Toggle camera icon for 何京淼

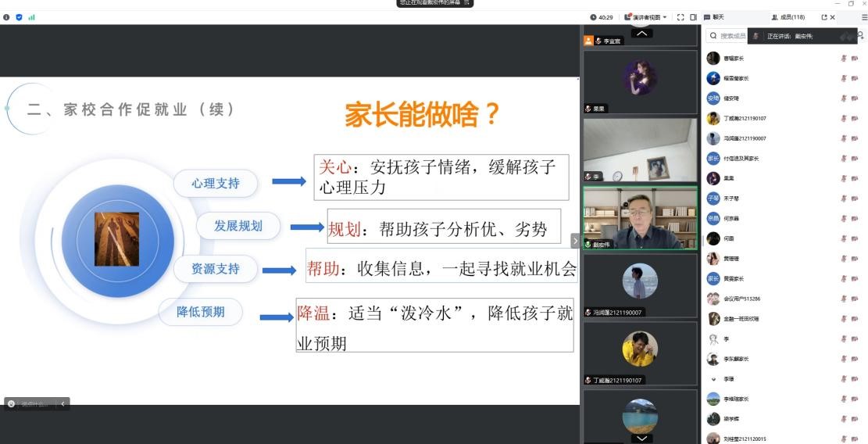(x=855, y=219)
